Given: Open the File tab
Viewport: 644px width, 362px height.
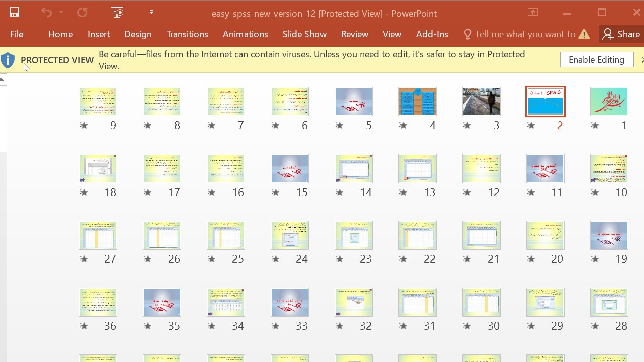Looking at the screenshot, I should point(17,34).
